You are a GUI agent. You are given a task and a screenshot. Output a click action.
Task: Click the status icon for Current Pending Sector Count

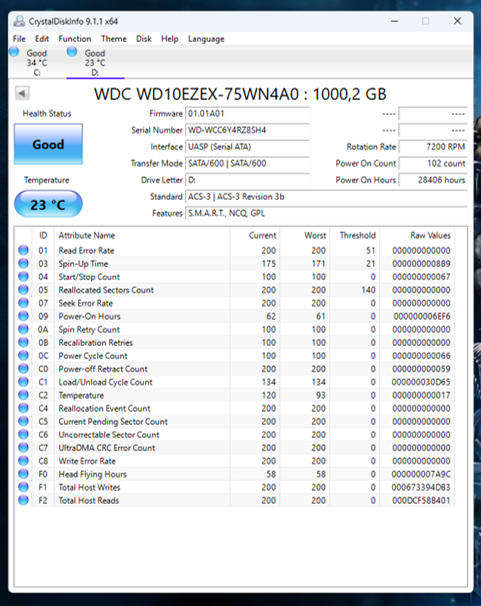click(23, 421)
